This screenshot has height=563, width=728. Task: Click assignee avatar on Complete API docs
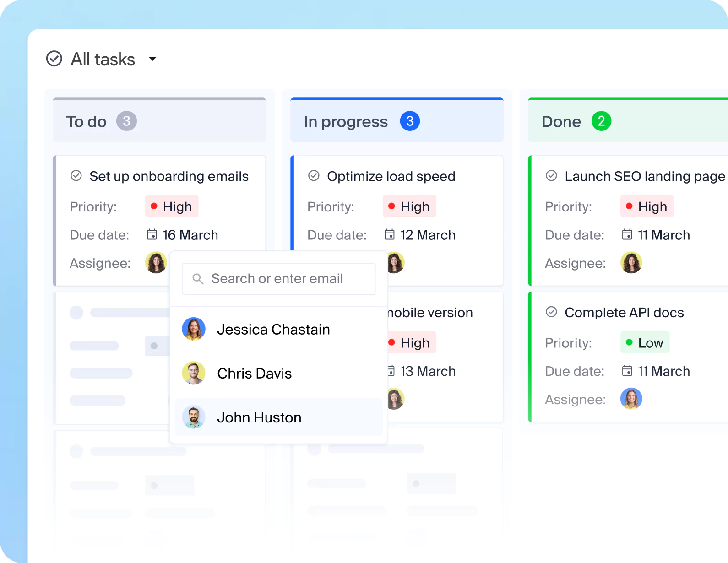pyautogui.click(x=631, y=399)
